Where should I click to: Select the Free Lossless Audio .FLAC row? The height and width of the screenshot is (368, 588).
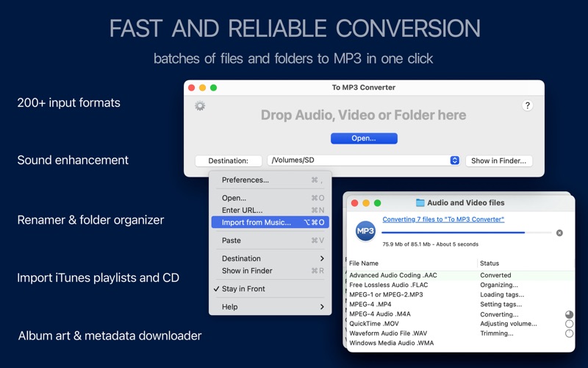(x=462, y=285)
